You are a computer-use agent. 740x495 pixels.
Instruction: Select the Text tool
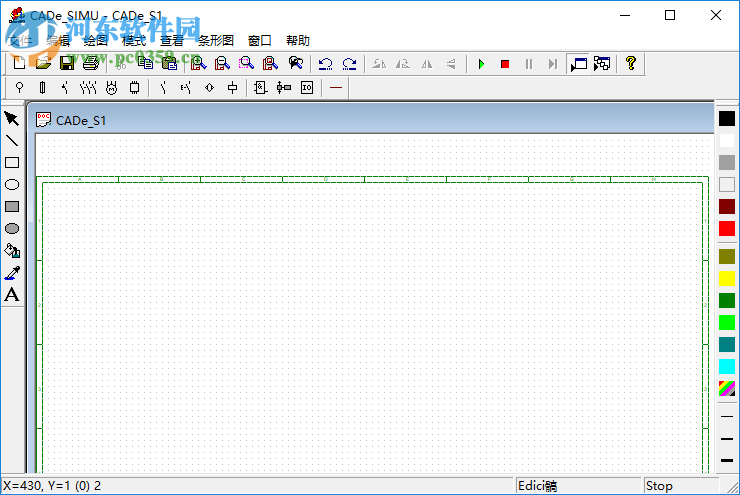(12, 294)
